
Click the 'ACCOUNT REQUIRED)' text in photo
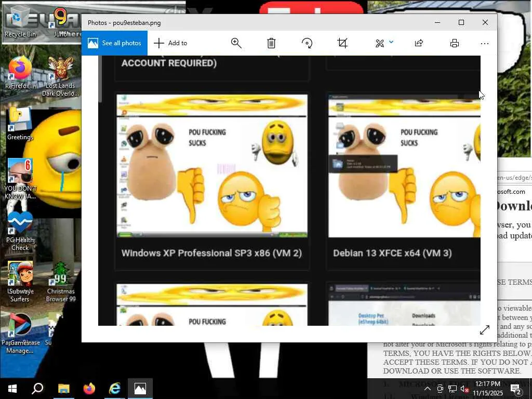[169, 63]
